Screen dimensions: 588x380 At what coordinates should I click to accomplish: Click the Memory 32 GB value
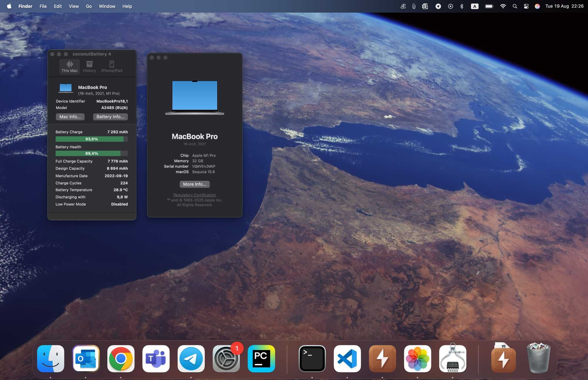pos(198,161)
